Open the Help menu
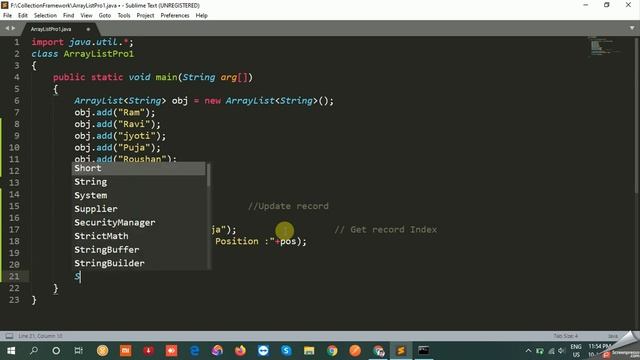The image size is (640, 360). pyautogui.click(x=202, y=16)
